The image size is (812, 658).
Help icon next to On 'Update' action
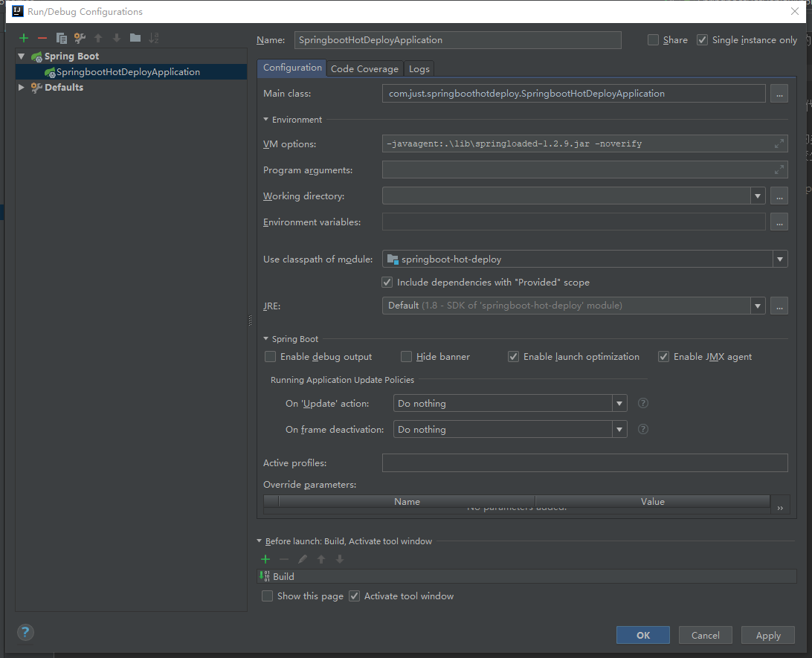(642, 403)
